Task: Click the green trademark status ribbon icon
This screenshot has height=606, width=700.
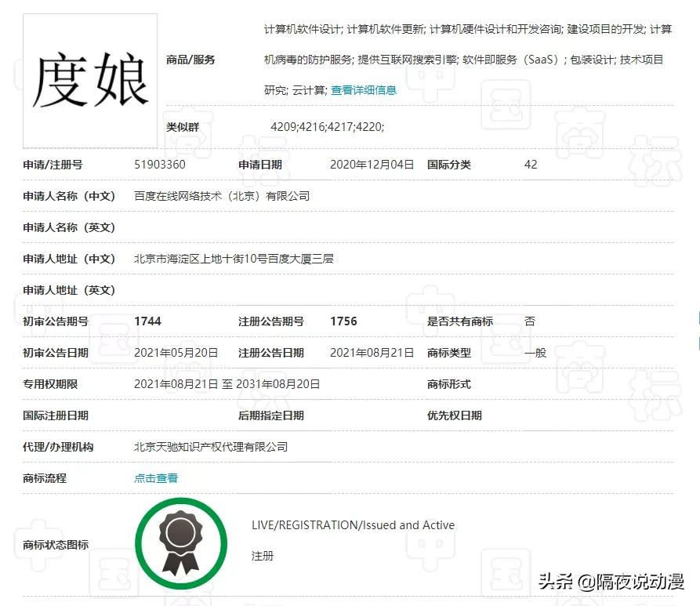Action: (182, 542)
